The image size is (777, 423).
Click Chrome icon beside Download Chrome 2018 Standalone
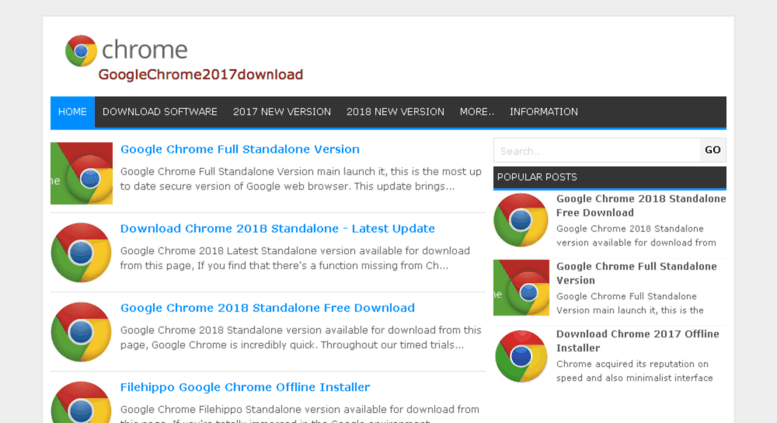tap(81, 253)
